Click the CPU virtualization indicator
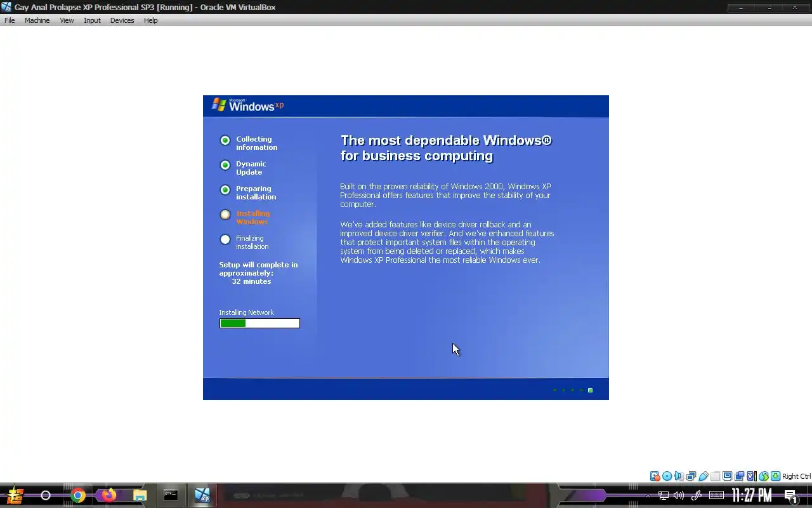This screenshot has height=508, width=812. coord(751,476)
